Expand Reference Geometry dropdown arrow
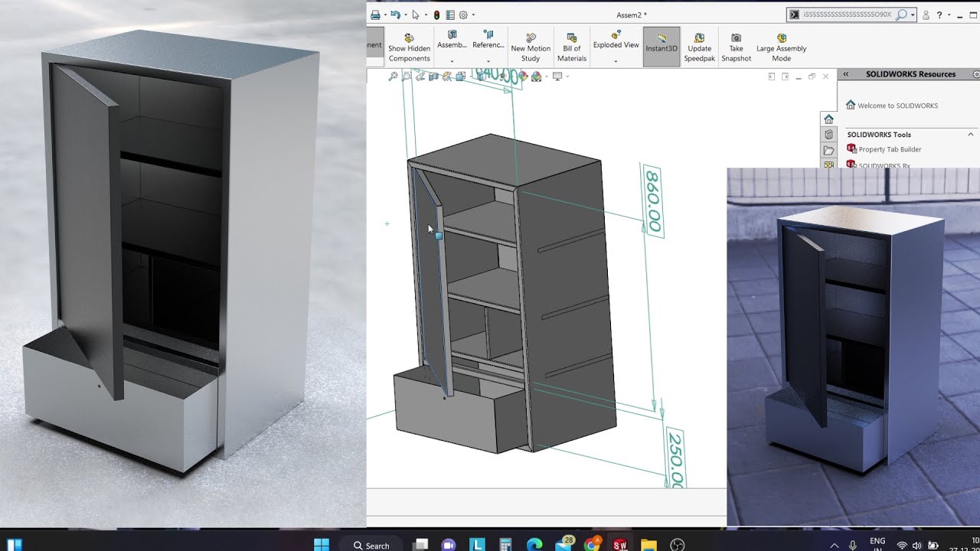 (488, 61)
